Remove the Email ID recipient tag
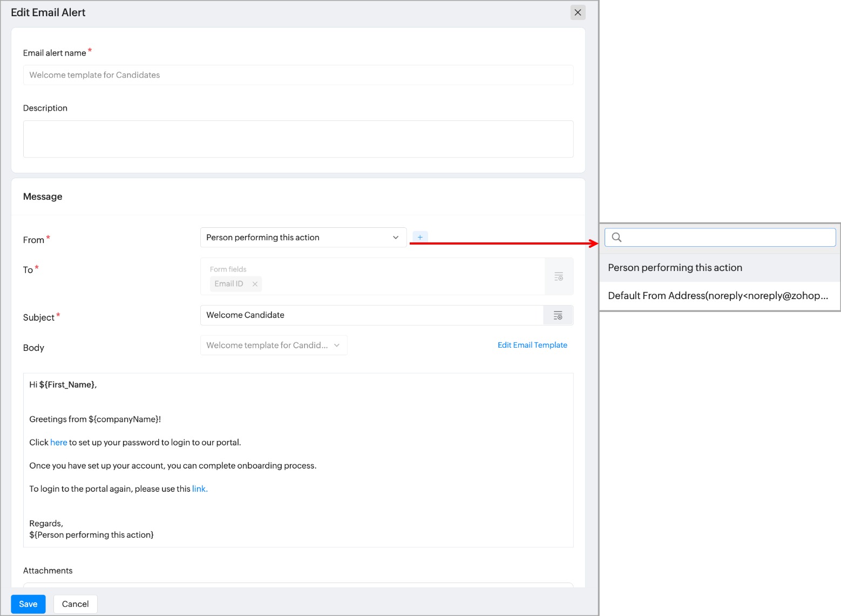 pyautogui.click(x=255, y=284)
